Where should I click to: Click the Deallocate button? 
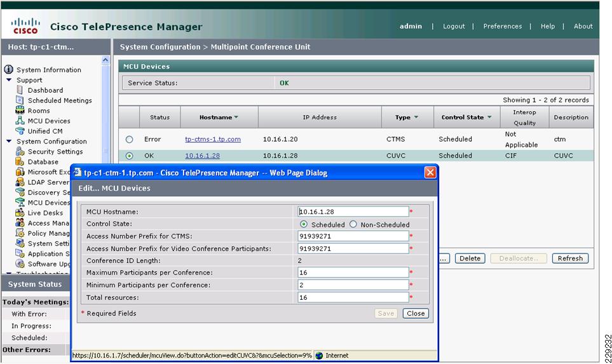point(519,259)
